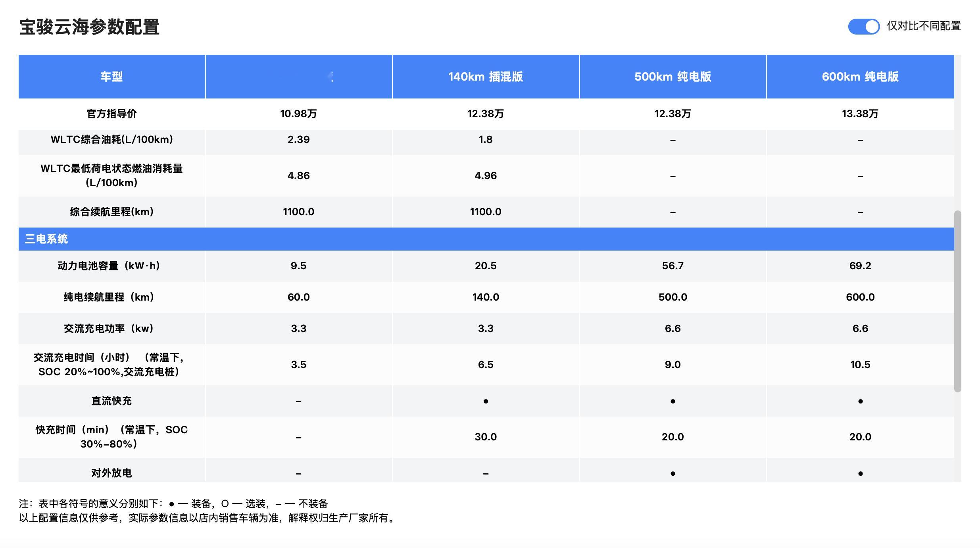Click the table's vertical scrollbar thumb
Screen dimensions: 980x548
click(x=958, y=301)
